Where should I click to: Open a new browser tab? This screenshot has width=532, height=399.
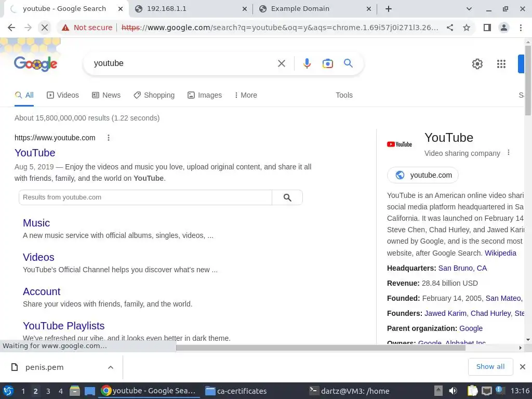[x=389, y=9]
